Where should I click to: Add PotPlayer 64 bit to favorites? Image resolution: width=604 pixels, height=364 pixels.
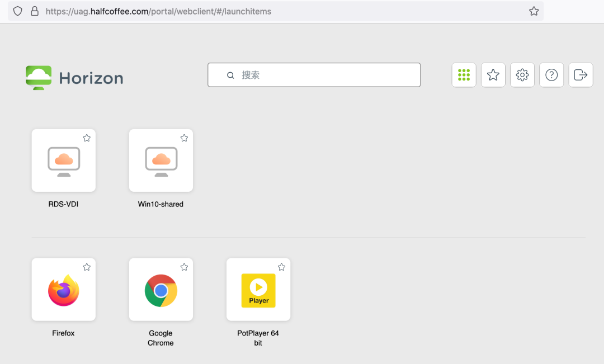pos(281,267)
